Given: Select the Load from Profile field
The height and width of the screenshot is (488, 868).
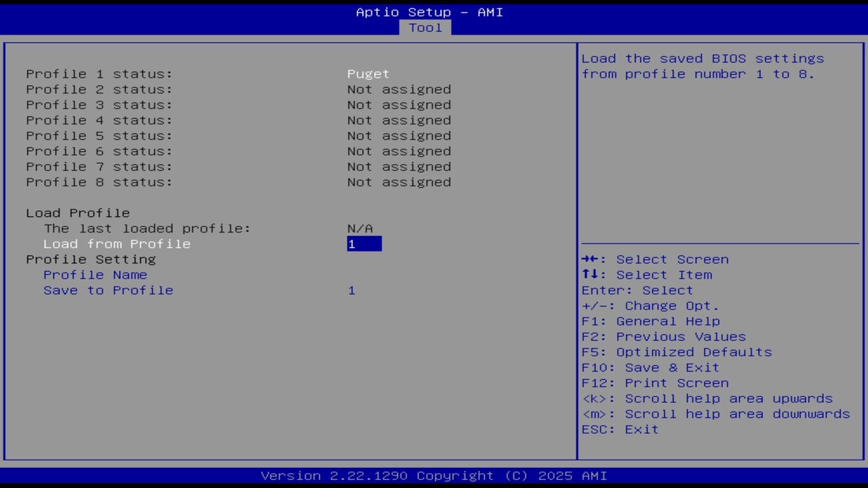Looking at the screenshot, I should 117,243.
